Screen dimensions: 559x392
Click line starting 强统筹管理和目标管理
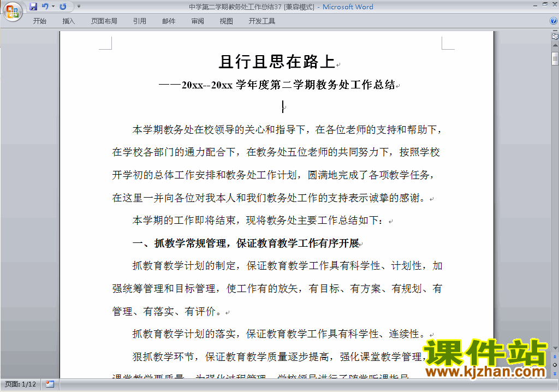pyautogui.click(x=277, y=289)
